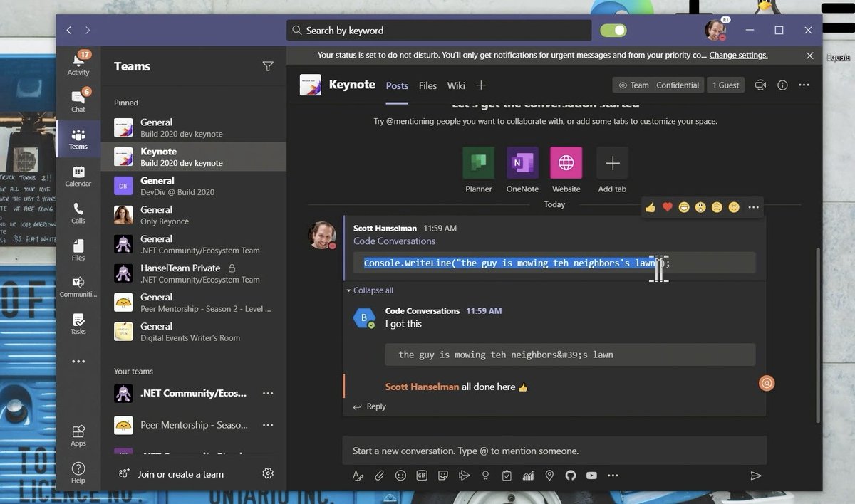Open the Activity feed in sidebar
Viewport: 855px width, 504px height.
[x=78, y=63]
